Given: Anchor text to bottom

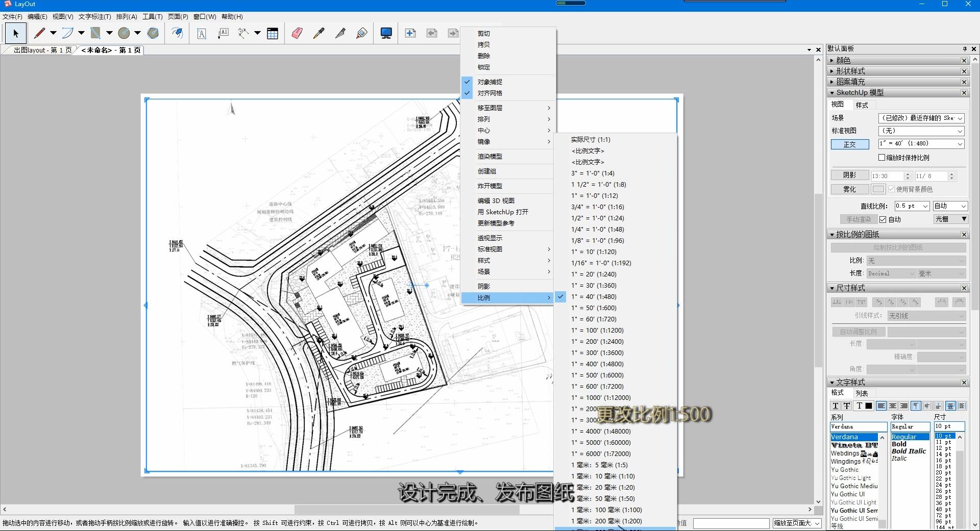Looking at the screenshot, I should click(x=939, y=406).
